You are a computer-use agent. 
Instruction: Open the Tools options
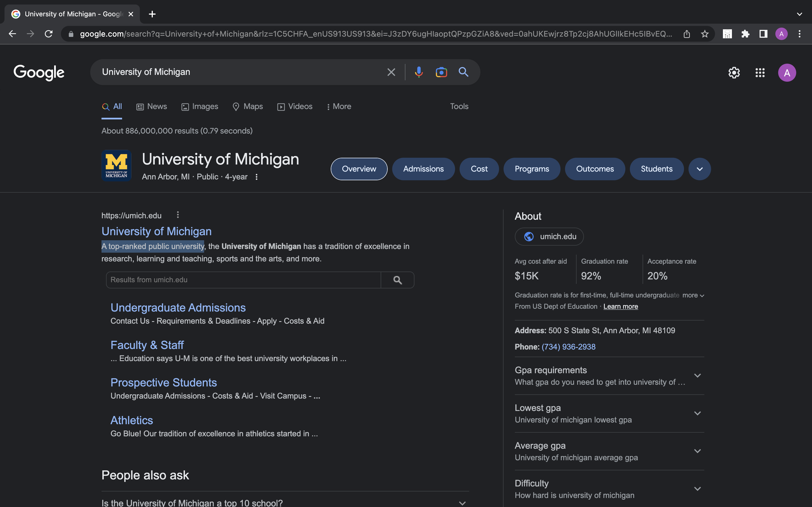tap(459, 106)
